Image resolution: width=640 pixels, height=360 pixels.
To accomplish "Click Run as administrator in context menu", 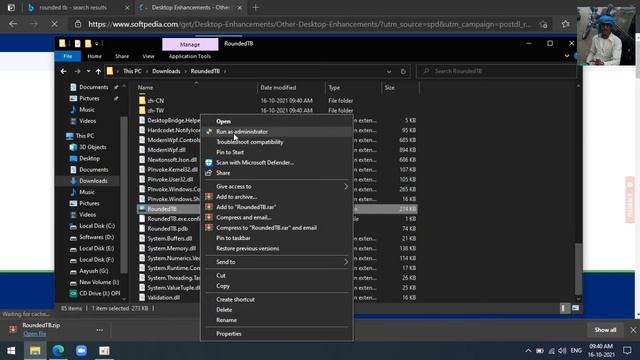I will point(242,132).
